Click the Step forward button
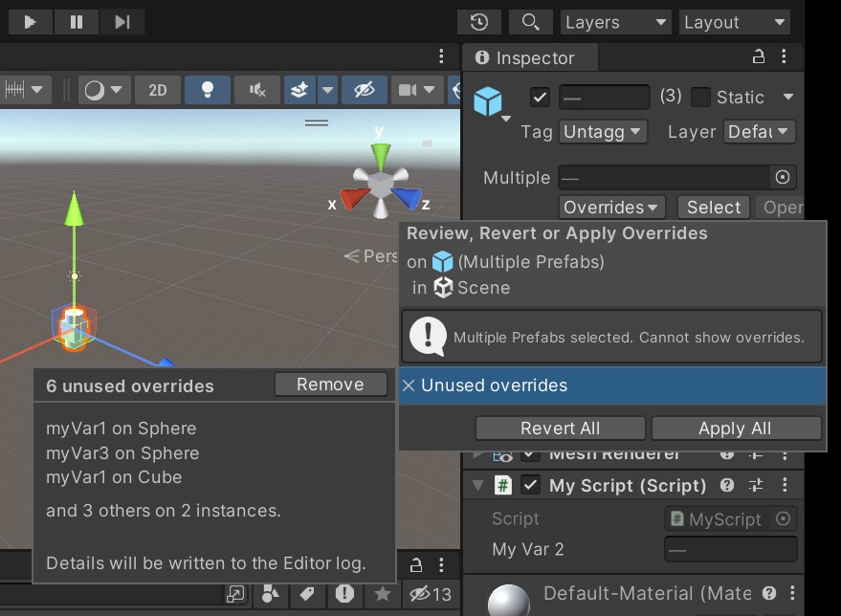841x616 pixels. (x=122, y=22)
